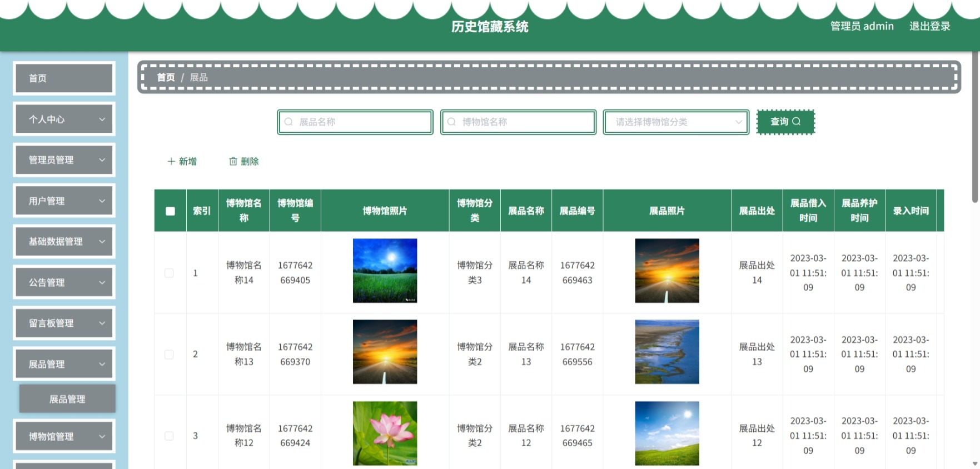Expand the 管理员管理 sidebar menu

tap(64, 160)
